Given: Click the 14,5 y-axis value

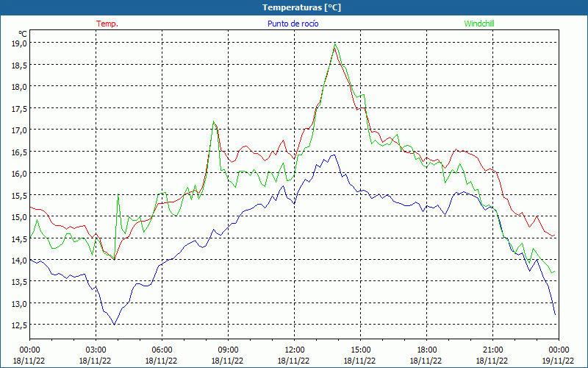Looking at the screenshot, I should pos(20,238).
